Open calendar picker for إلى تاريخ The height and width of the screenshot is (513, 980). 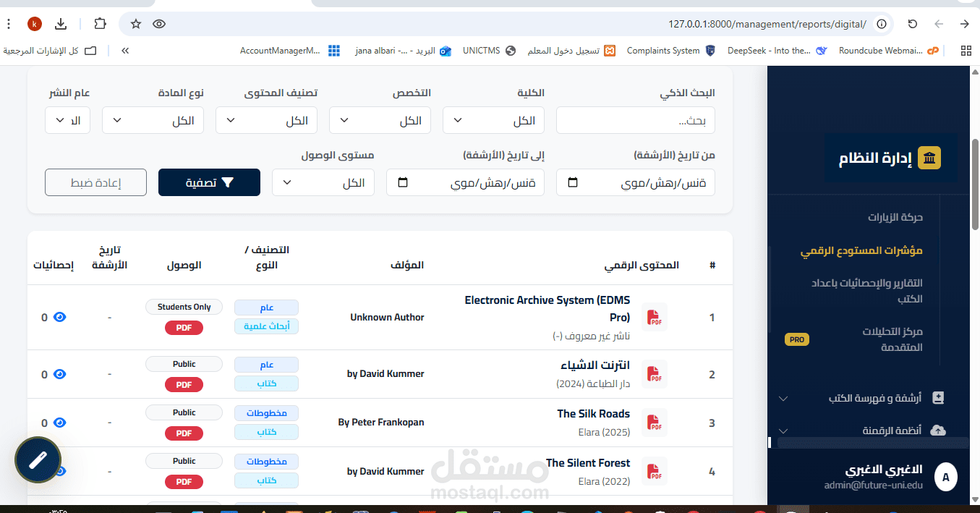click(x=403, y=182)
